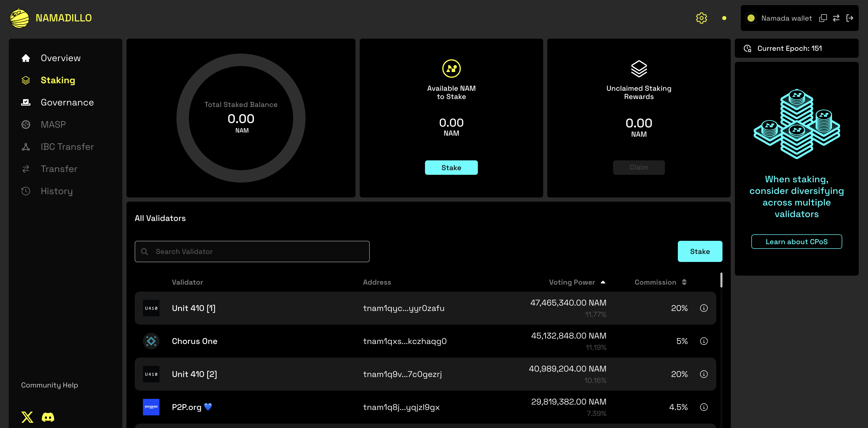Click the Namadillo armadillo logo

tap(19, 18)
